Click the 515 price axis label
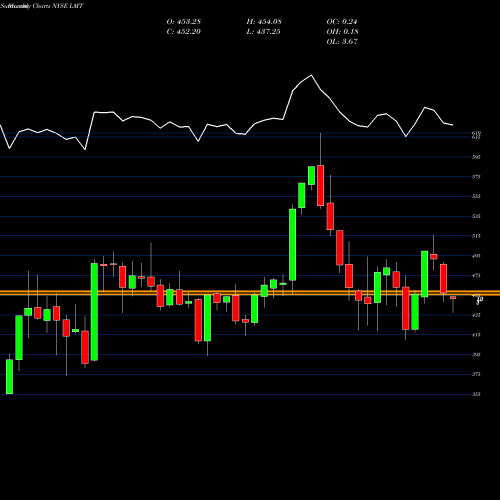The height and width of the screenshot is (500, 500). click(x=476, y=236)
